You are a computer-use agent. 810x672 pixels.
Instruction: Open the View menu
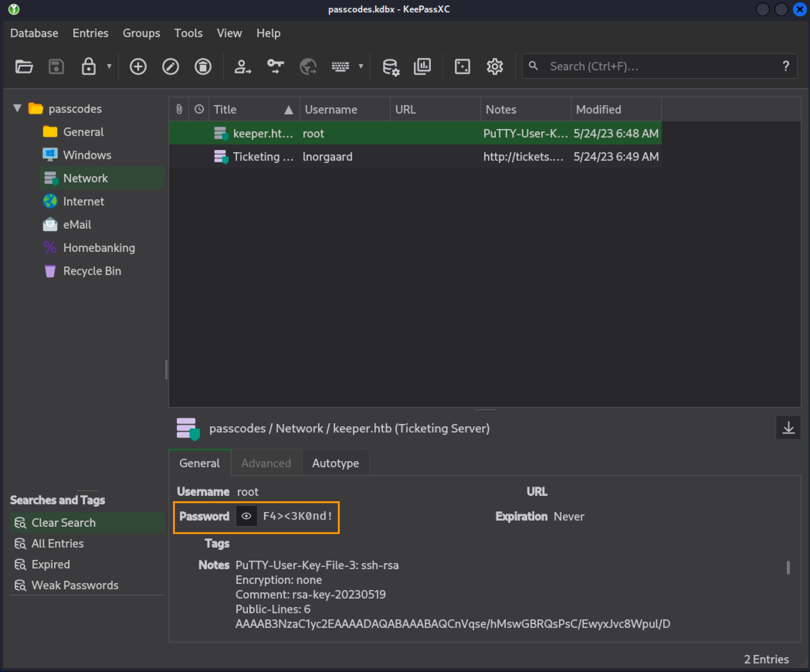(229, 33)
